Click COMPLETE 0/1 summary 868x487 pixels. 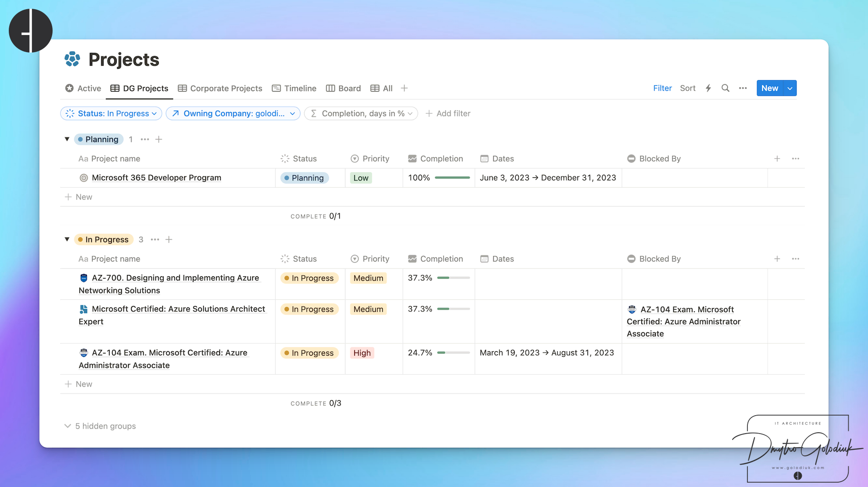[x=316, y=216]
